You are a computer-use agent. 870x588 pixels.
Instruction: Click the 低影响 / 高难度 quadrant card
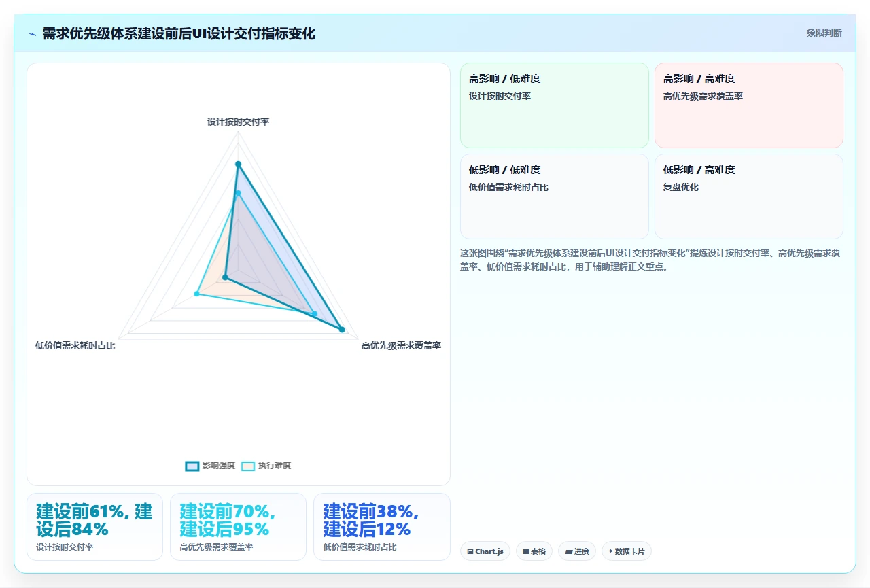coord(749,196)
